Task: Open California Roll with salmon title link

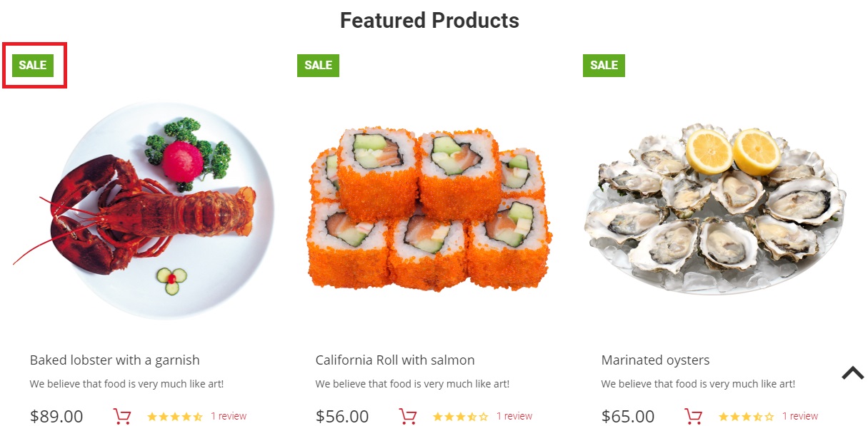Action: 395,360
